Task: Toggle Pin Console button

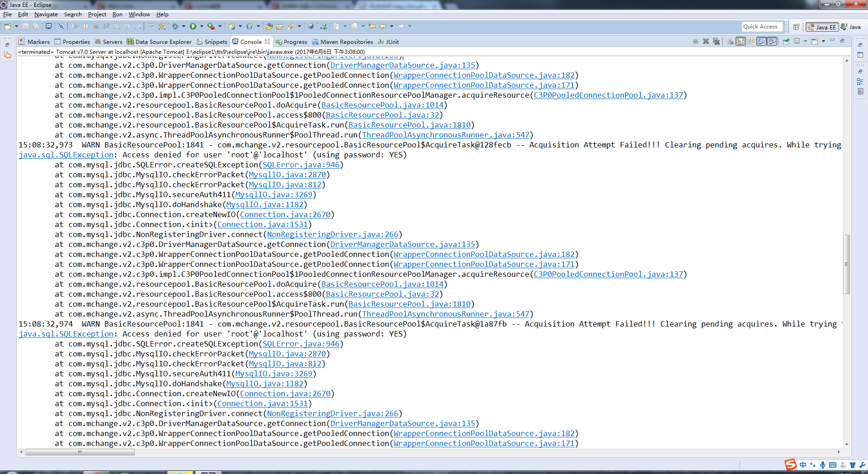Action: (786, 41)
